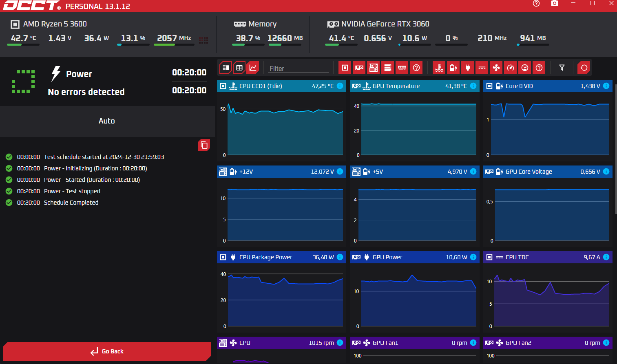
Task: Toggle the CPU device filter
Action: 345,68
